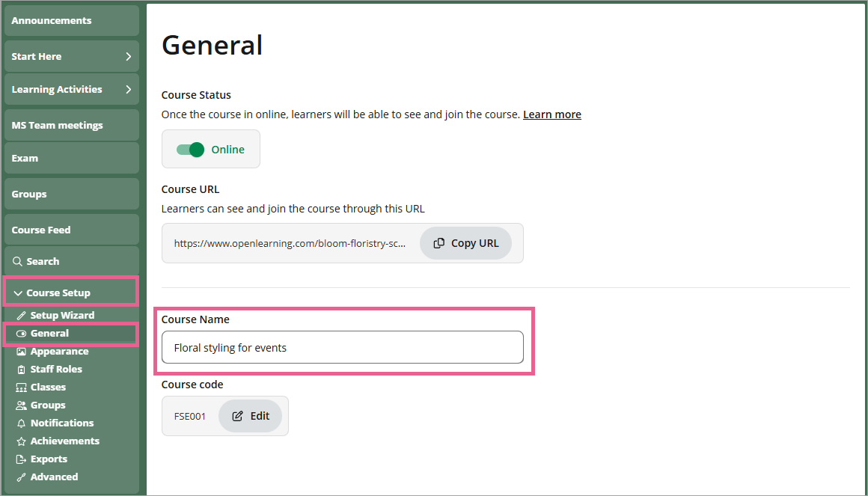The image size is (868, 496).
Task: Click the Classes icon in sidebar
Action: 21,388
